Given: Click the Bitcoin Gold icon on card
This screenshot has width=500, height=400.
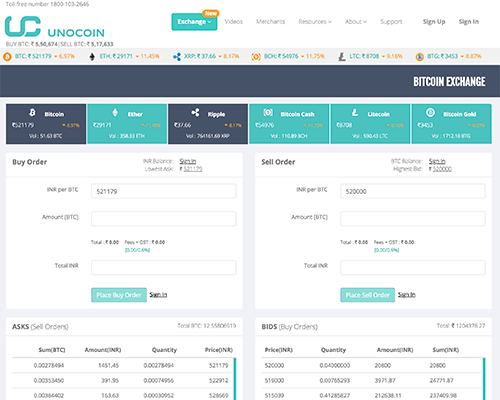Looking at the screenshot, I should tap(430, 112).
